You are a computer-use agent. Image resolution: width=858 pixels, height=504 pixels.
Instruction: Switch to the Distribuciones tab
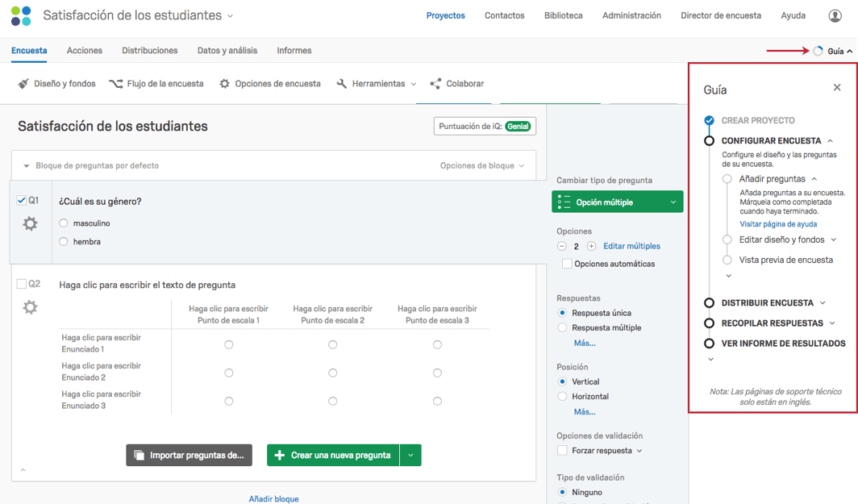[x=149, y=50]
